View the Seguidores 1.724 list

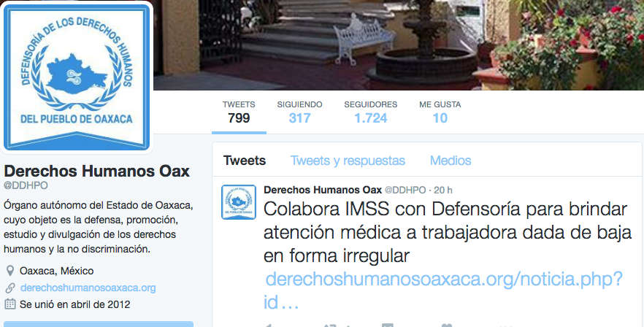(x=370, y=112)
